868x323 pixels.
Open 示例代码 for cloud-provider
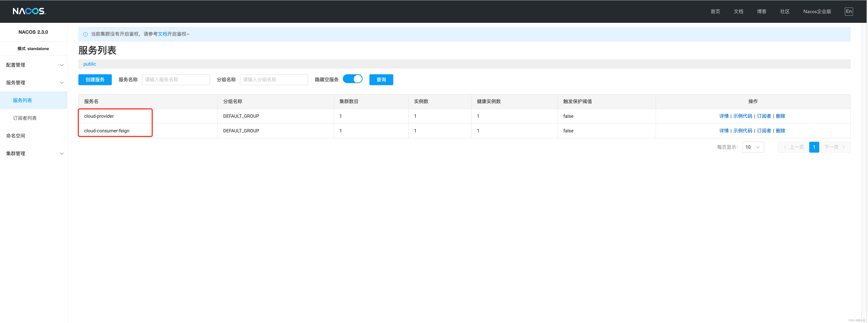pos(743,116)
